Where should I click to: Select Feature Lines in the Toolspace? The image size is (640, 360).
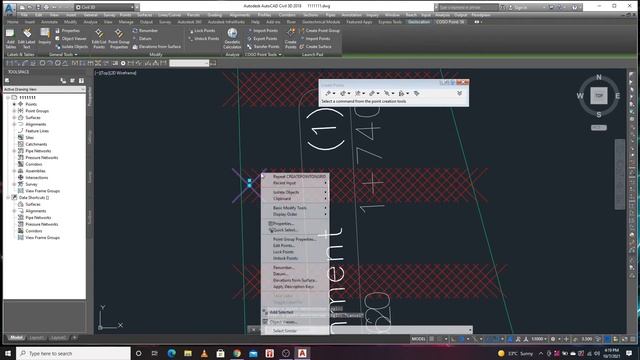[37, 131]
